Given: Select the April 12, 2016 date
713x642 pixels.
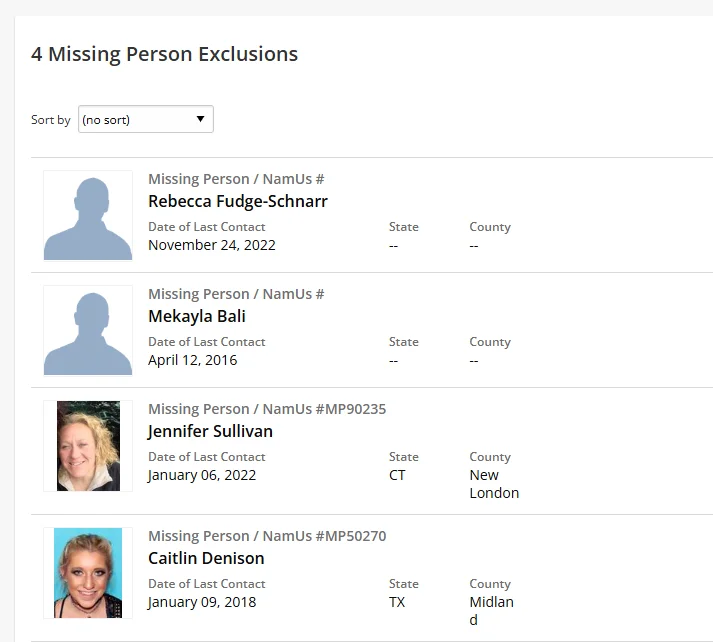Looking at the screenshot, I should point(193,360).
